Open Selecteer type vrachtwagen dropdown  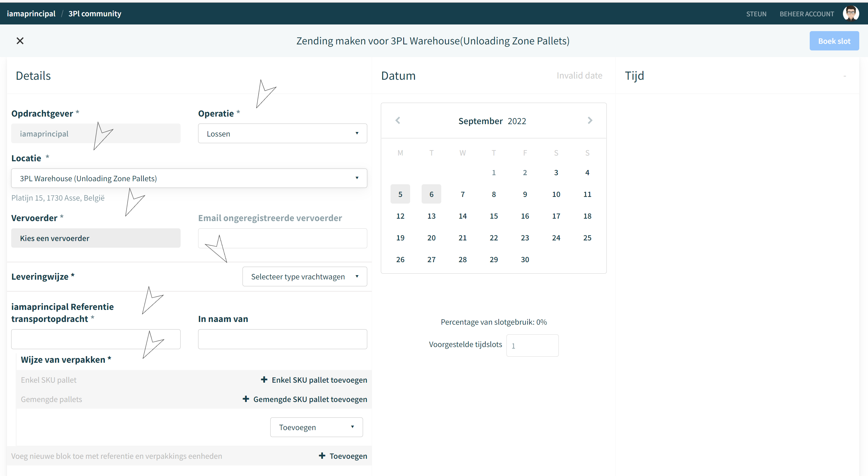click(305, 277)
